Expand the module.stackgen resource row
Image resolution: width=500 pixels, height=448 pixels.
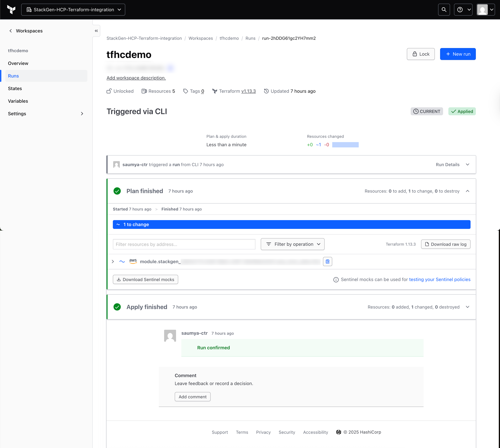(113, 261)
